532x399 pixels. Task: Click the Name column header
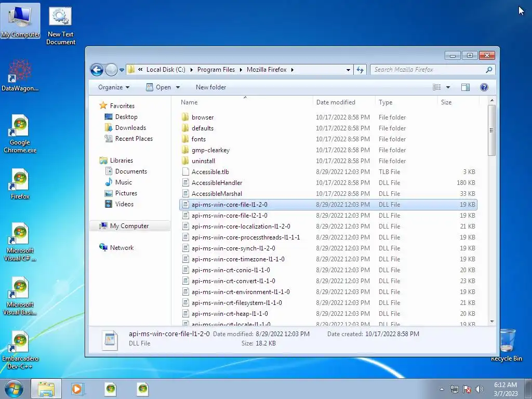click(189, 102)
